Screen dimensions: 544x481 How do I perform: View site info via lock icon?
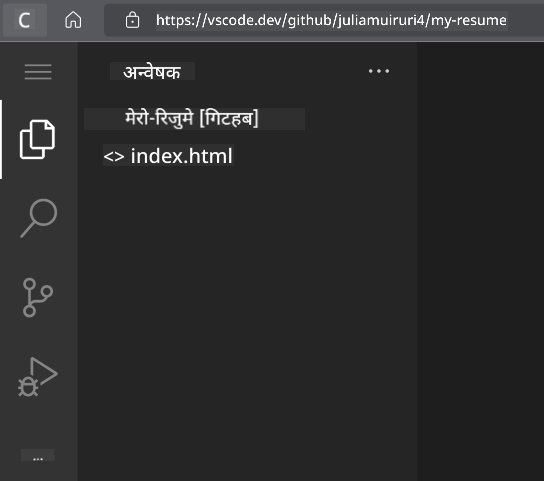(x=132, y=20)
